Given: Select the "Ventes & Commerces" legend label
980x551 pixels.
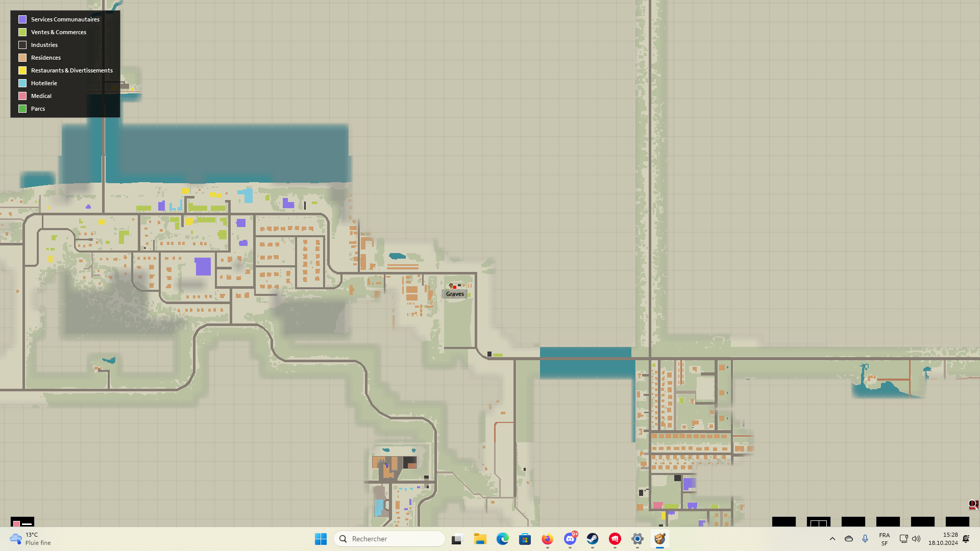Looking at the screenshot, I should [59, 32].
